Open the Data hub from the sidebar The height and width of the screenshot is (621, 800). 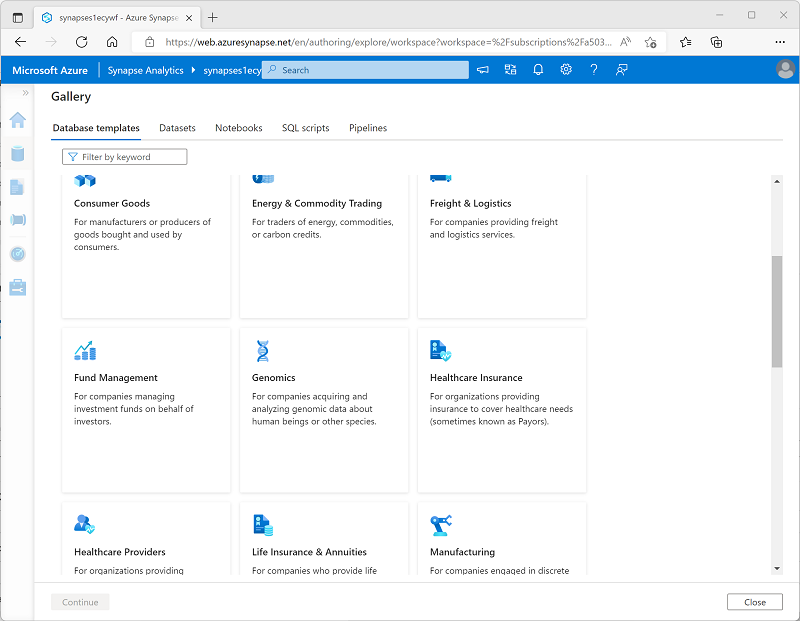[17, 154]
